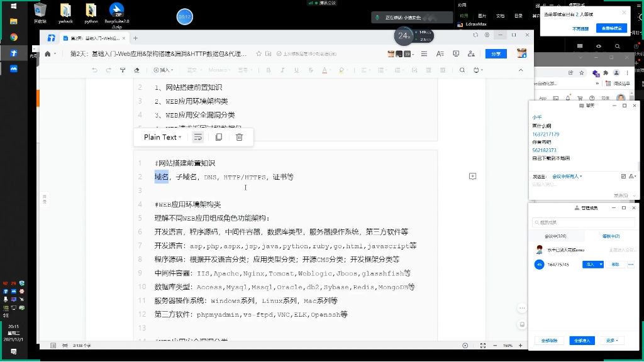This screenshot has width=644, height=362.
Task: Copy the code block contents
Action: pyautogui.click(x=219, y=138)
